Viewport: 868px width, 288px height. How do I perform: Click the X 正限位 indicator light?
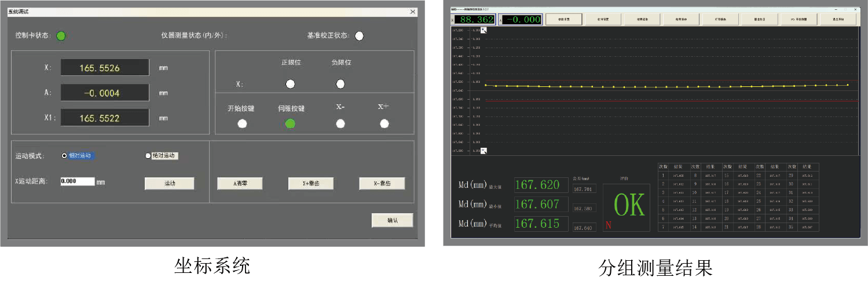pyautogui.click(x=290, y=84)
